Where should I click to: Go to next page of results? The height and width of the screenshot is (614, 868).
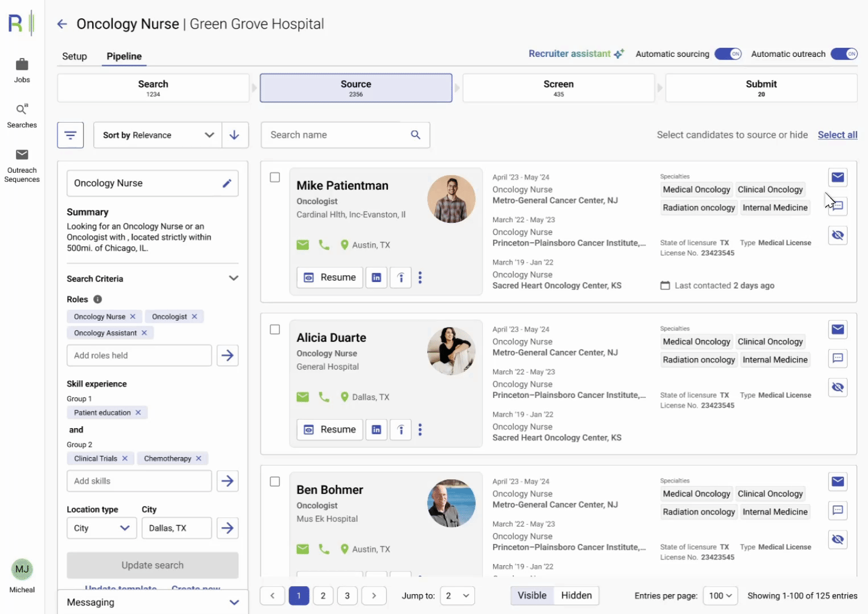(374, 596)
